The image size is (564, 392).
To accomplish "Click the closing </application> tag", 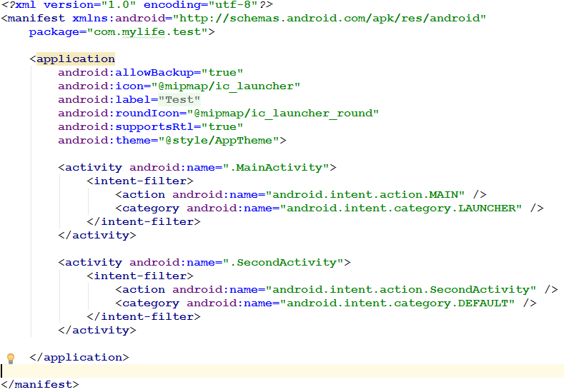I will pos(79,358).
